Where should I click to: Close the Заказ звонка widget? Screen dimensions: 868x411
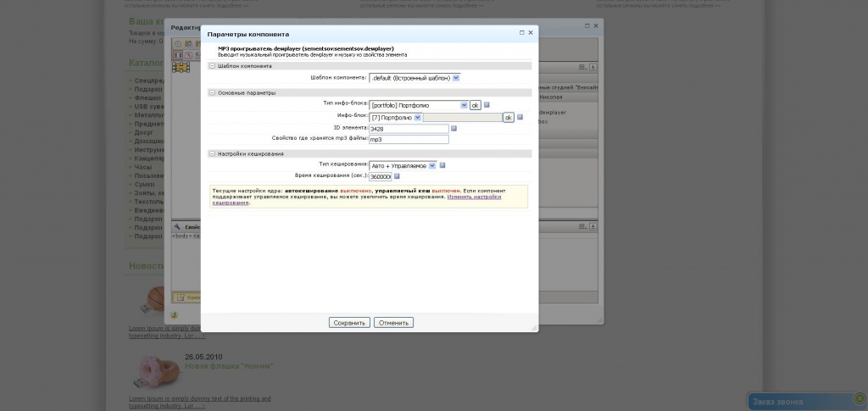point(860,398)
